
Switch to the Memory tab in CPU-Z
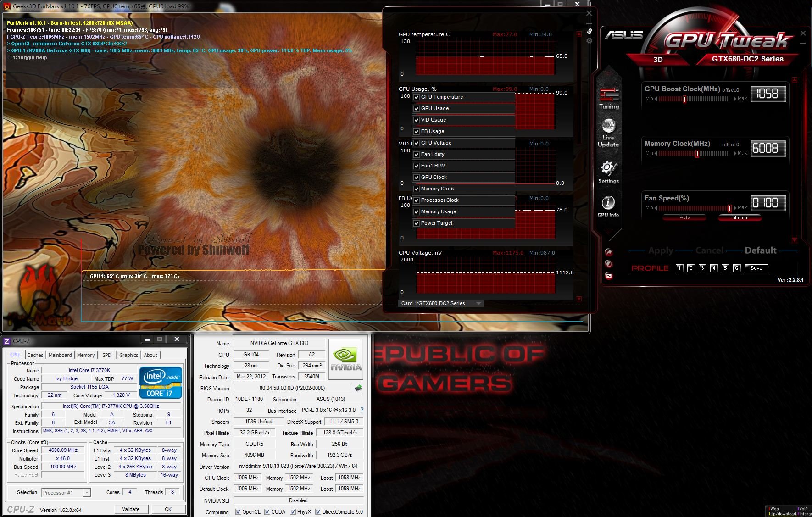pos(86,355)
